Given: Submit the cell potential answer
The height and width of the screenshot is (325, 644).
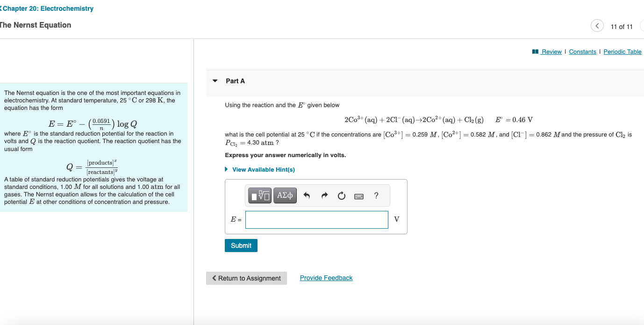Looking at the screenshot, I should coord(241,245).
